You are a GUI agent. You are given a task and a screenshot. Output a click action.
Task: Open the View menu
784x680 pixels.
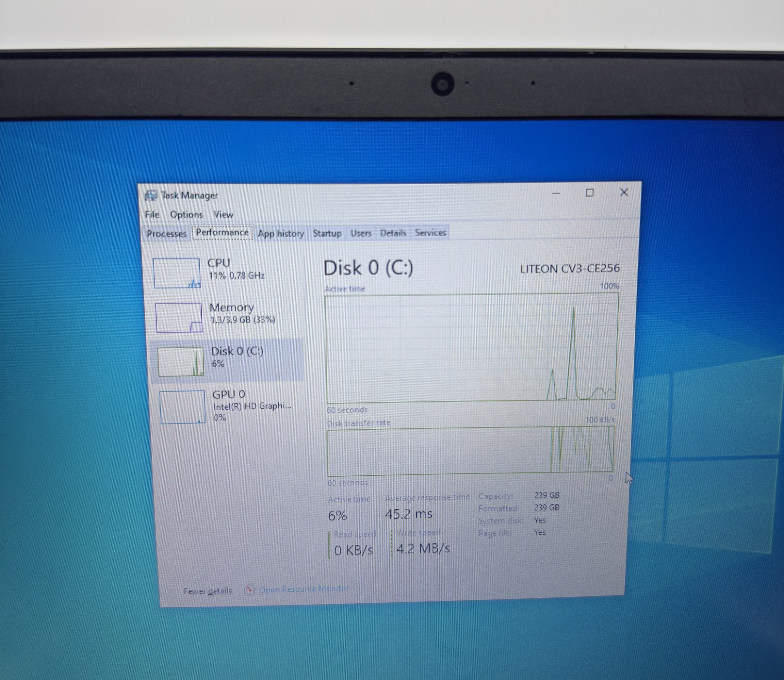point(223,215)
